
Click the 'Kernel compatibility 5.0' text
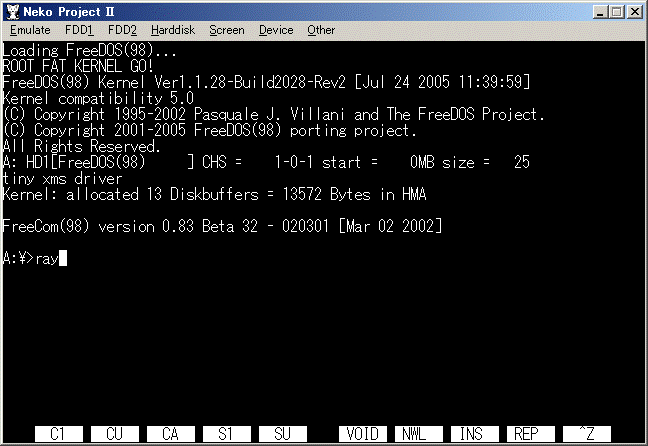pyautogui.click(x=98, y=98)
